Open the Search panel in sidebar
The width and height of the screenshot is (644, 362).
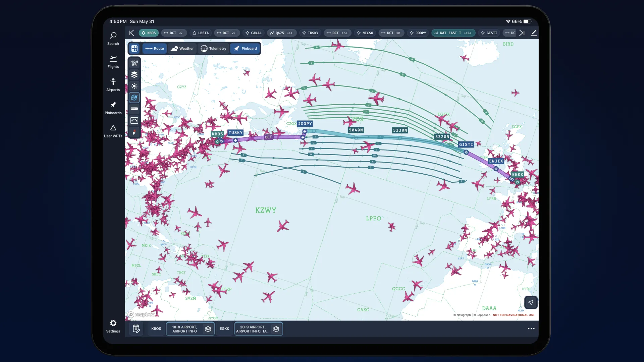113,39
